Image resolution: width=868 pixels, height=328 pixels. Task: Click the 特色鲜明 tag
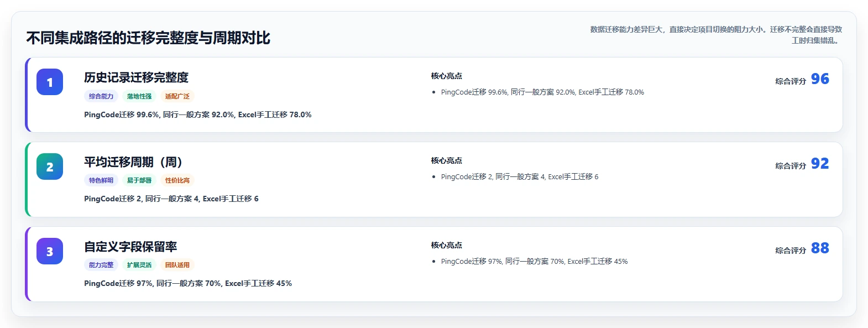point(101,180)
